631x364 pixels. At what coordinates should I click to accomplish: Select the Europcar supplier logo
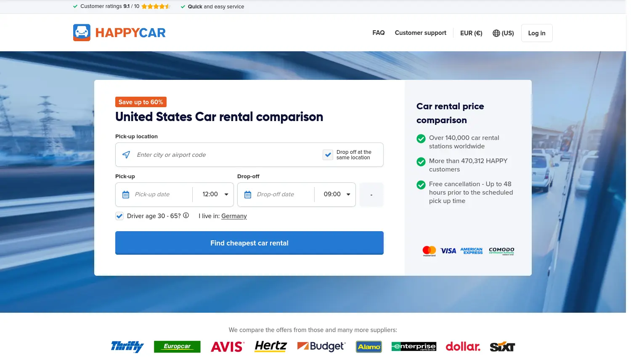[x=177, y=346]
